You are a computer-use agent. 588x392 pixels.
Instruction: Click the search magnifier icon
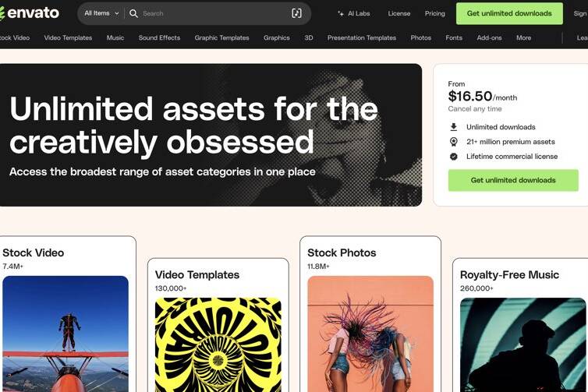[133, 13]
